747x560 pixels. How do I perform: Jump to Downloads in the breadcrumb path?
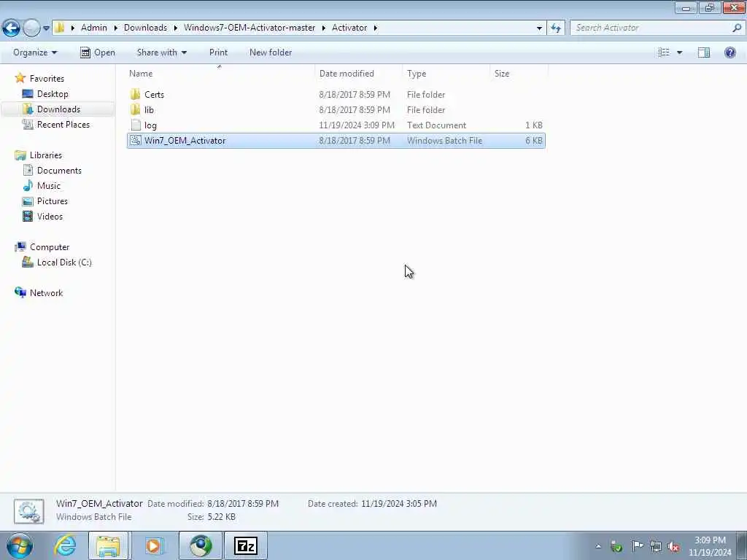click(145, 28)
